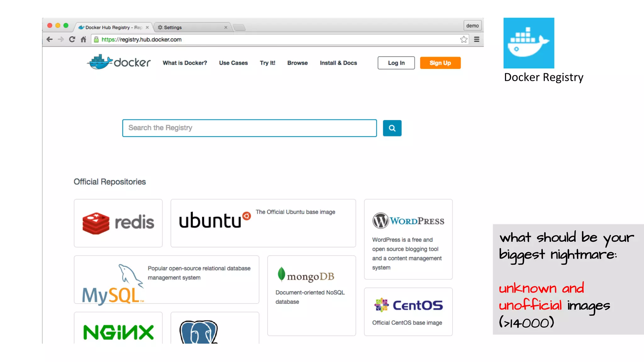The height and width of the screenshot is (362, 644).
Task: Click the demo profile button
Action: [472, 25]
